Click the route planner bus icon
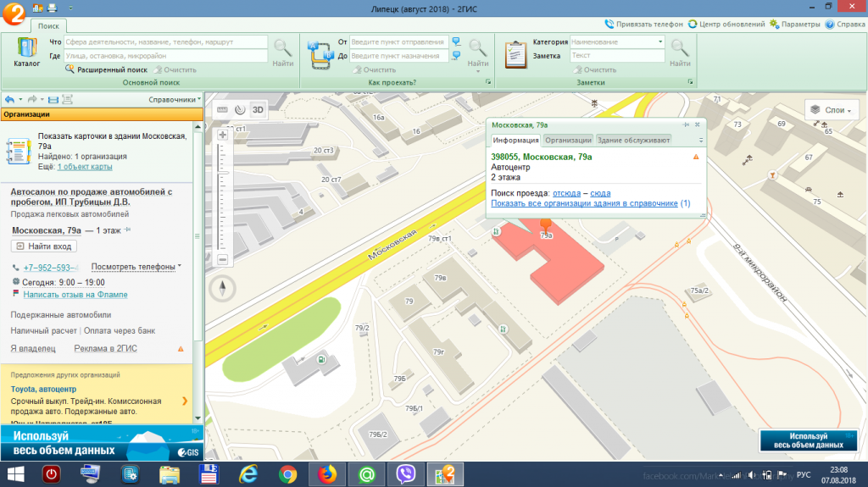The height and width of the screenshot is (487, 868). point(320,55)
